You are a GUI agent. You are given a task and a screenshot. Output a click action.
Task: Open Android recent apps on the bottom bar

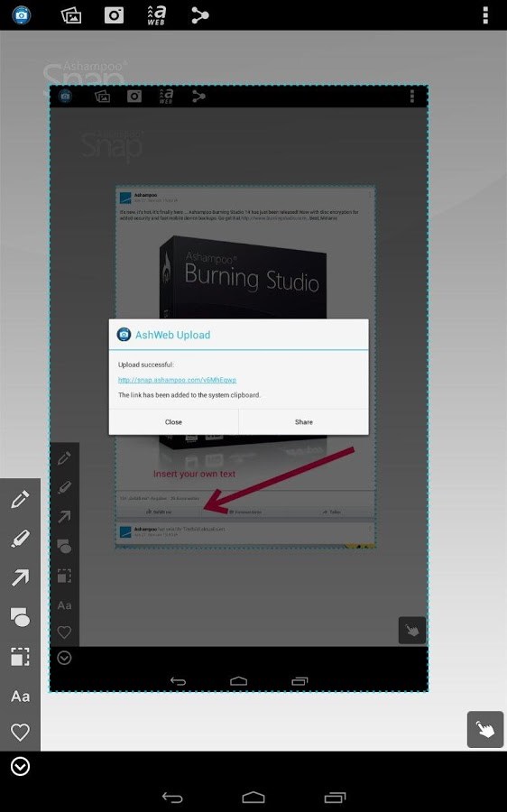[335, 798]
